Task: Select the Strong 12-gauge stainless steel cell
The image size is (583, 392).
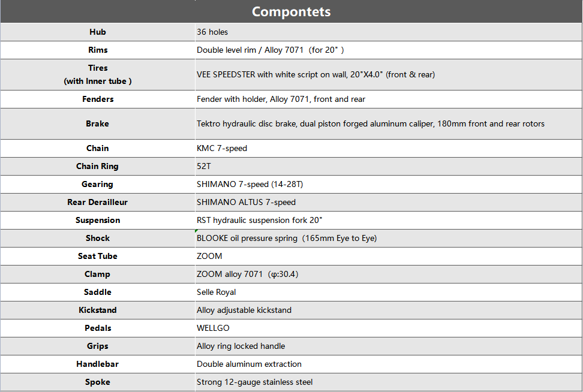Action: coord(254,382)
